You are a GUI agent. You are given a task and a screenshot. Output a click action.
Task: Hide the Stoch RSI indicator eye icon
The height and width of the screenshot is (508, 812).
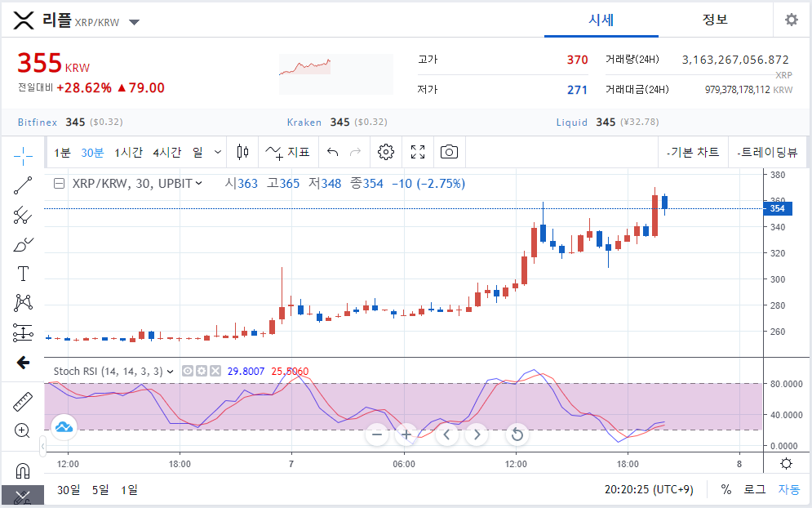[x=188, y=371]
